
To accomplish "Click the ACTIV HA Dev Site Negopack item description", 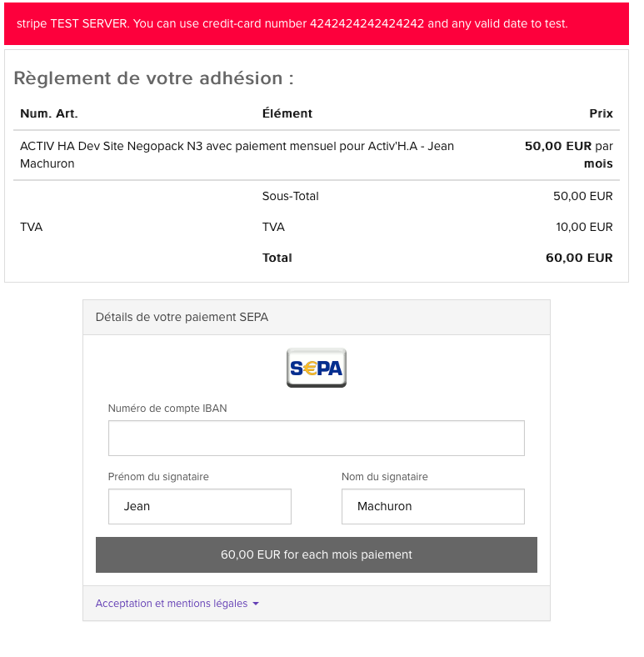I will click(x=237, y=154).
